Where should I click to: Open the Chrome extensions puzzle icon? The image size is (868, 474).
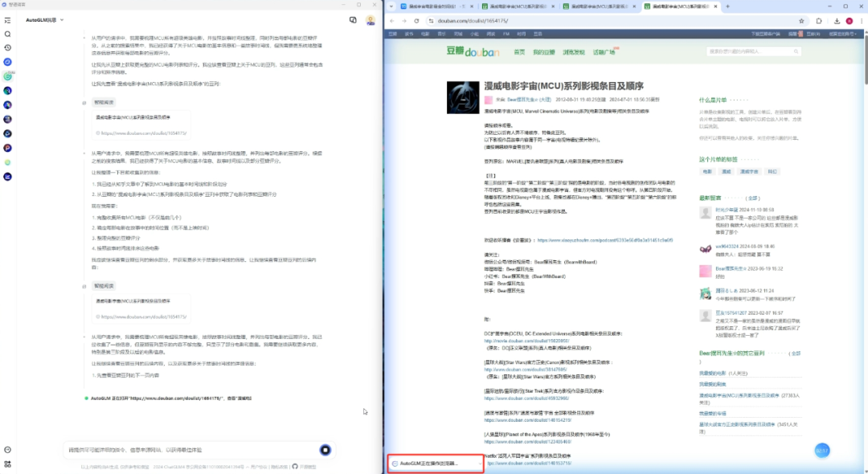pos(819,21)
